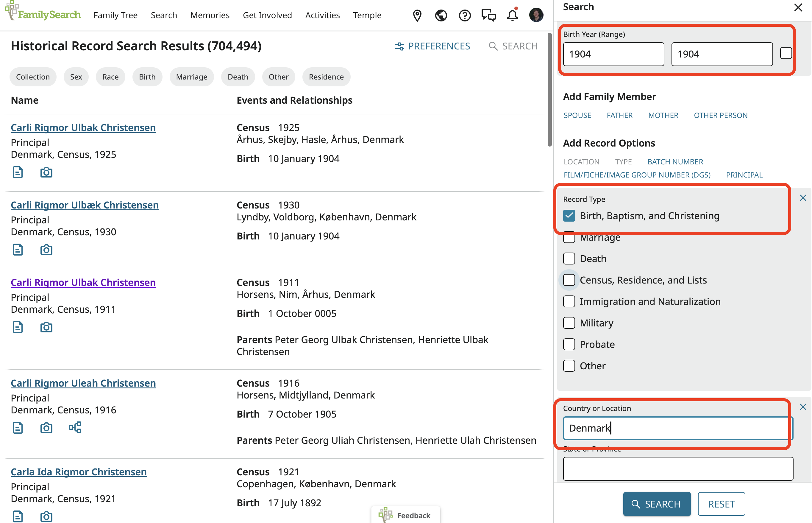Viewport: 812px width, 523px height.
Task: Click the blue SEARCH button
Action: pos(656,504)
